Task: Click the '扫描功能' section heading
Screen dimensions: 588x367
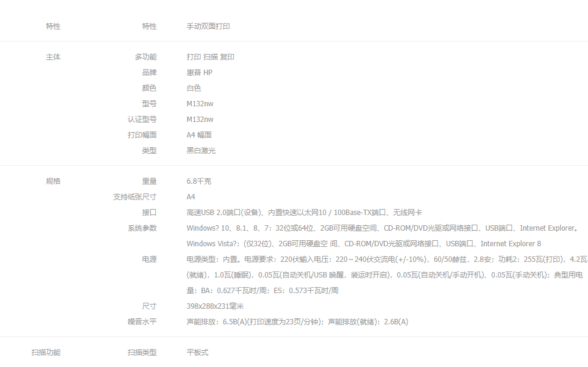Action: (x=46, y=353)
